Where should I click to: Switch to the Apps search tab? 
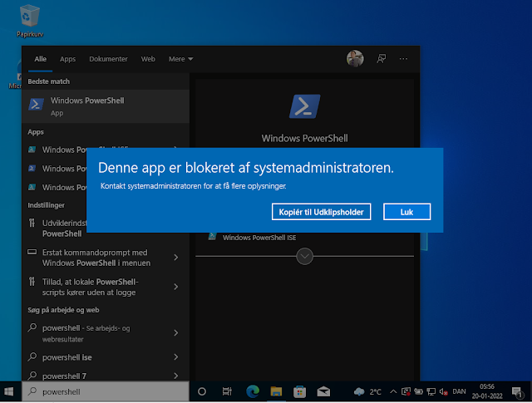[x=67, y=59]
